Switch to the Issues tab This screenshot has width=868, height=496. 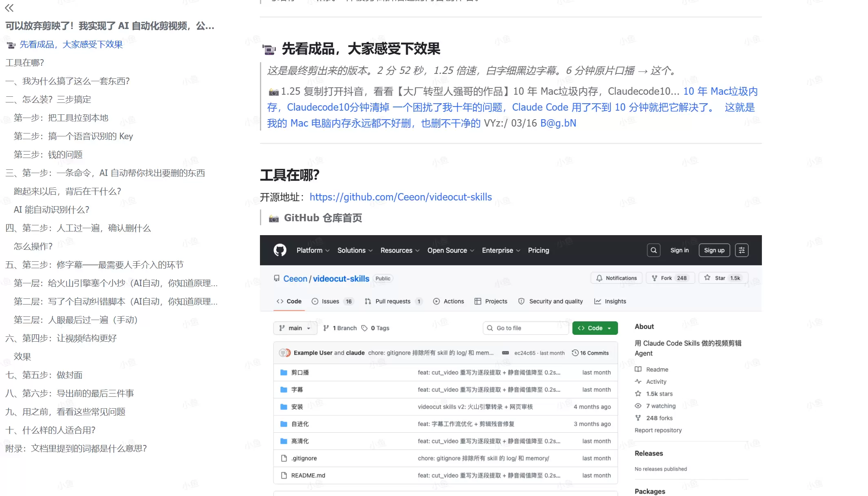coord(332,301)
